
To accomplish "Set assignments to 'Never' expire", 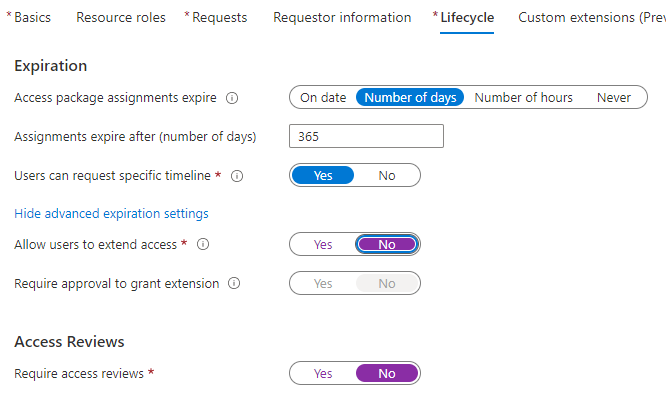I will [x=614, y=98].
